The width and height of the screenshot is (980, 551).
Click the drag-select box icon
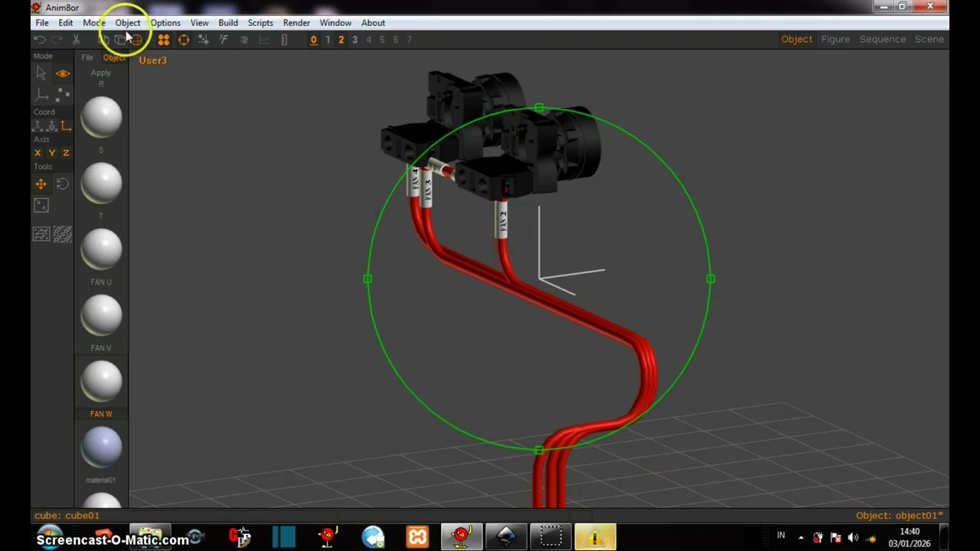[41, 234]
